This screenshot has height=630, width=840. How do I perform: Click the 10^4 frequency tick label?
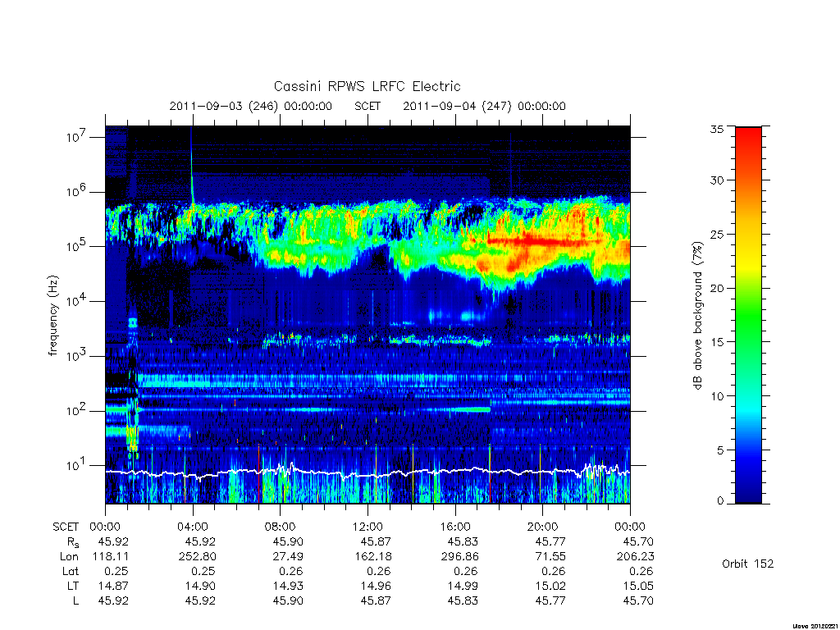[77, 300]
